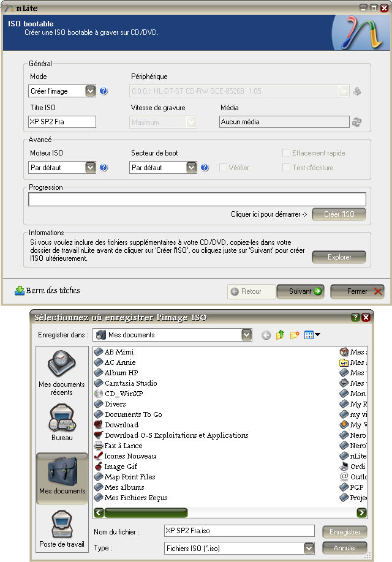Toggle the Test d'écriture checkbox
This screenshot has width=392, height=562.
click(286, 167)
